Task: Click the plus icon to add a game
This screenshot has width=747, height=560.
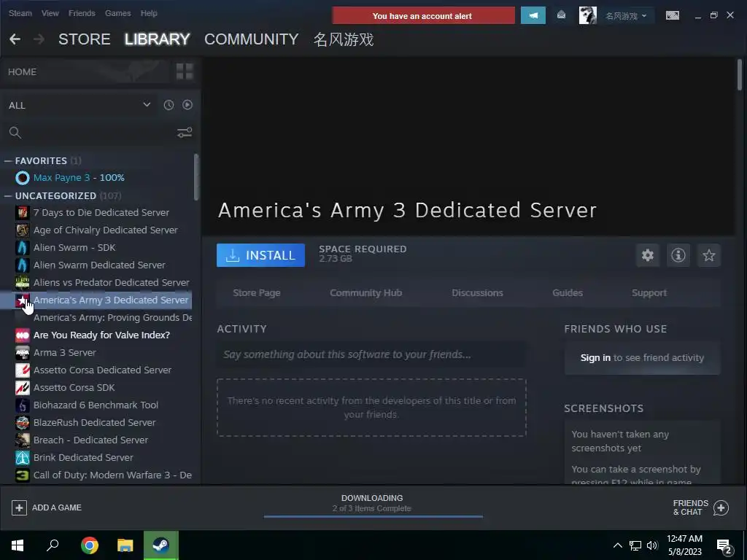Action: 19,507
